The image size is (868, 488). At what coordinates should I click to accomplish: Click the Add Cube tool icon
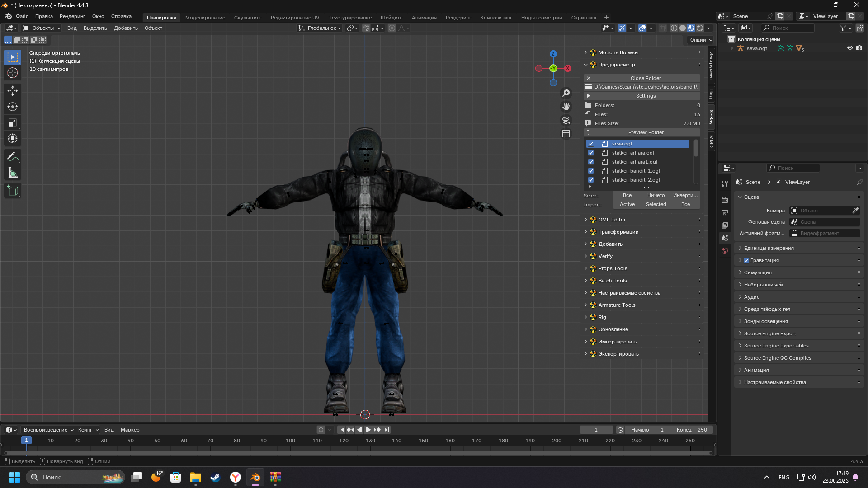coord(13,191)
